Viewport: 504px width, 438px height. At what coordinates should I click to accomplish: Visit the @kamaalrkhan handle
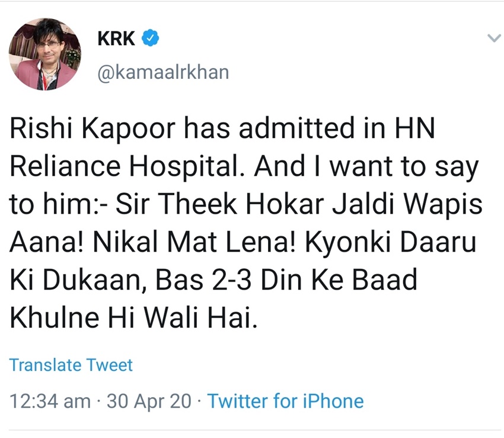tap(162, 72)
